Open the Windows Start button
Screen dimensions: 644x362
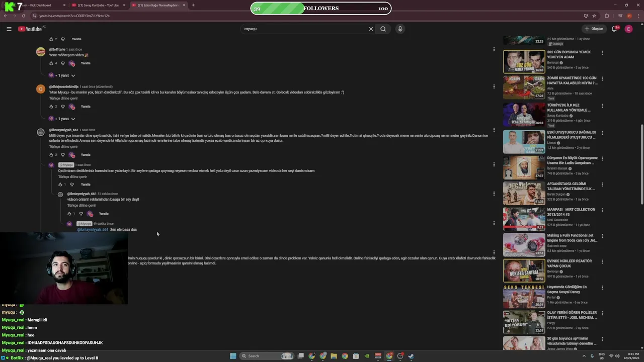[x=233, y=356]
